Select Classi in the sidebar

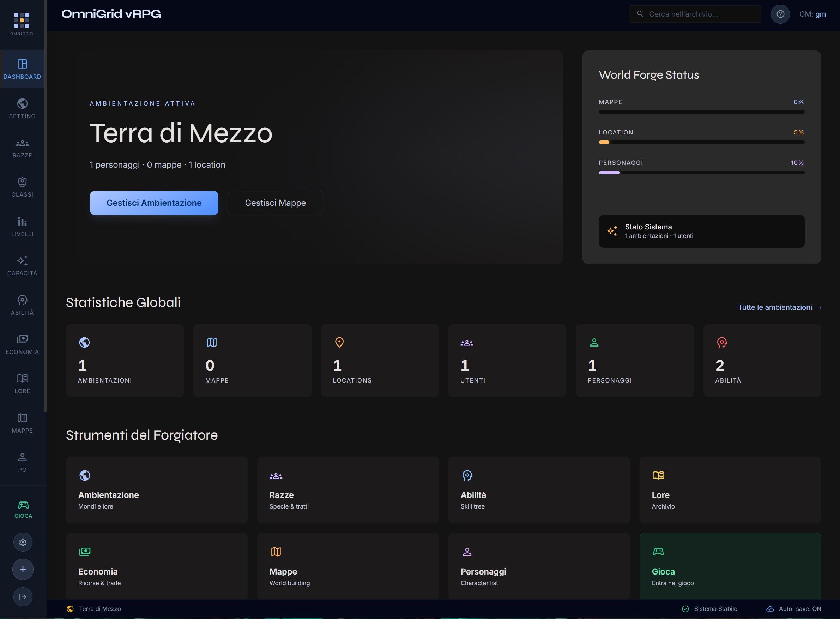pos(22,187)
